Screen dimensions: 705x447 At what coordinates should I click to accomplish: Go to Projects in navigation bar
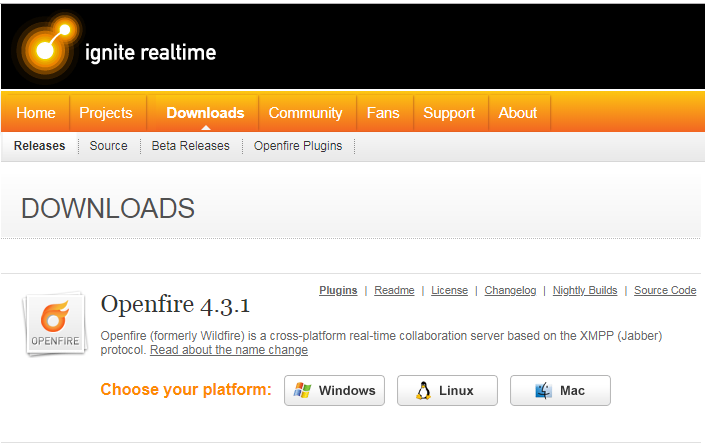106,113
